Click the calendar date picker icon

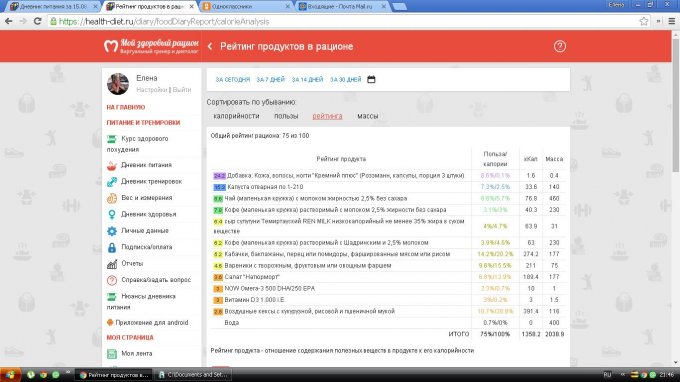(371, 79)
